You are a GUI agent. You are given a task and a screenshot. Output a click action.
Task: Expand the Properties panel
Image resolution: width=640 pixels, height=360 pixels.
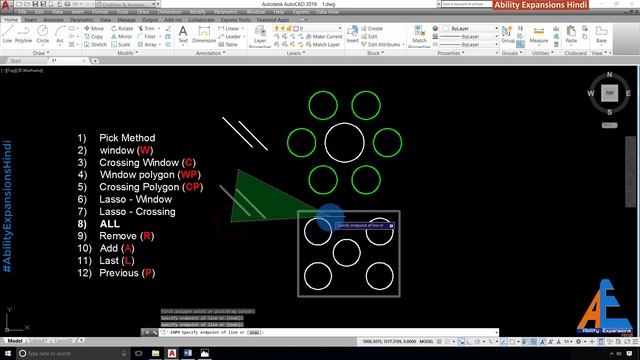[x=451, y=53]
